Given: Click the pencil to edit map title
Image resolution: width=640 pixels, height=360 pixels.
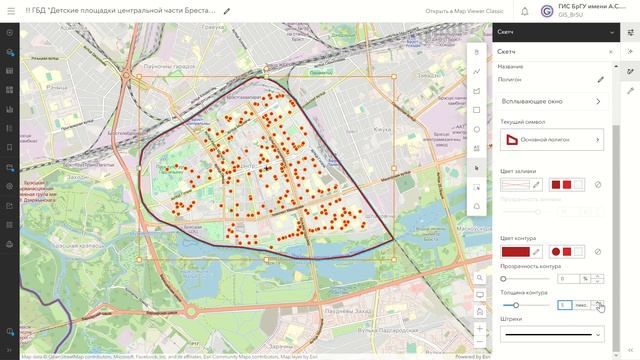Looking at the screenshot, I should [x=227, y=11].
